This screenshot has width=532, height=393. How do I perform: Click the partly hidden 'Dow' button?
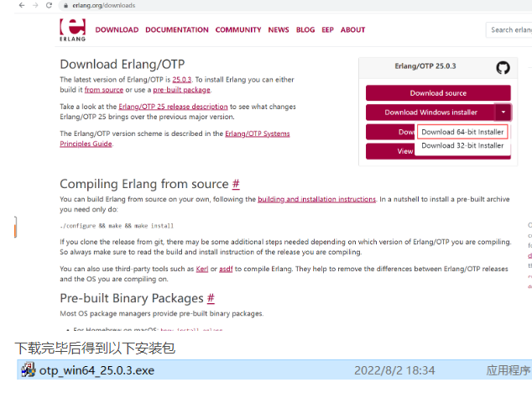390,132
